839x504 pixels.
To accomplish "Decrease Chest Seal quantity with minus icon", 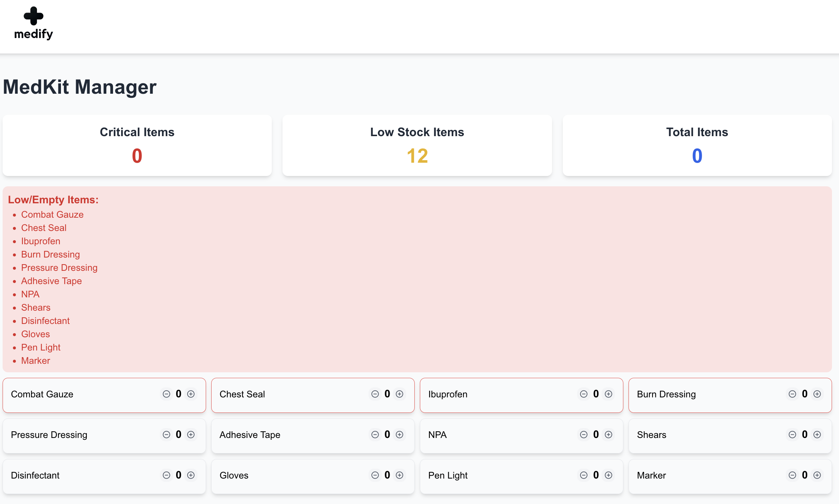I will pyautogui.click(x=375, y=394).
